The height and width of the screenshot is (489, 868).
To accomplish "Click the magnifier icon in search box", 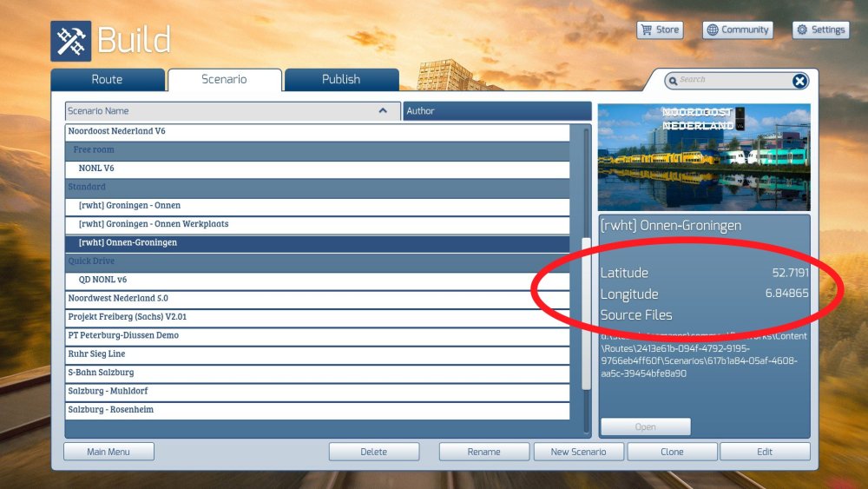I will [672, 81].
